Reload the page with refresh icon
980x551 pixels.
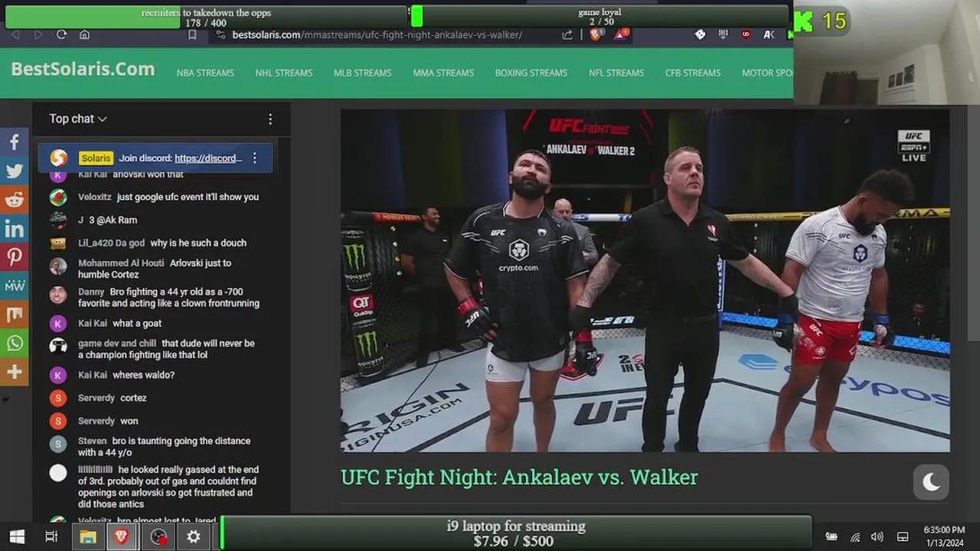pos(61,34)
